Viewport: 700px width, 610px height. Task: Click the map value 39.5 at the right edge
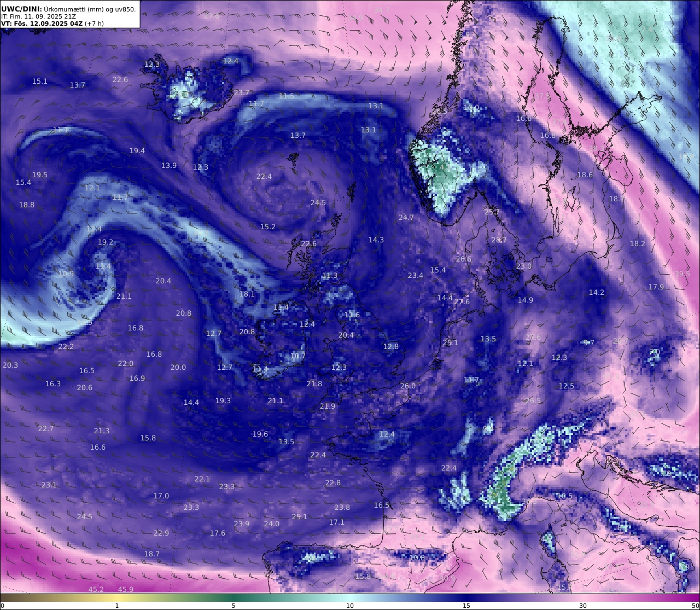[x=682, y=274]
